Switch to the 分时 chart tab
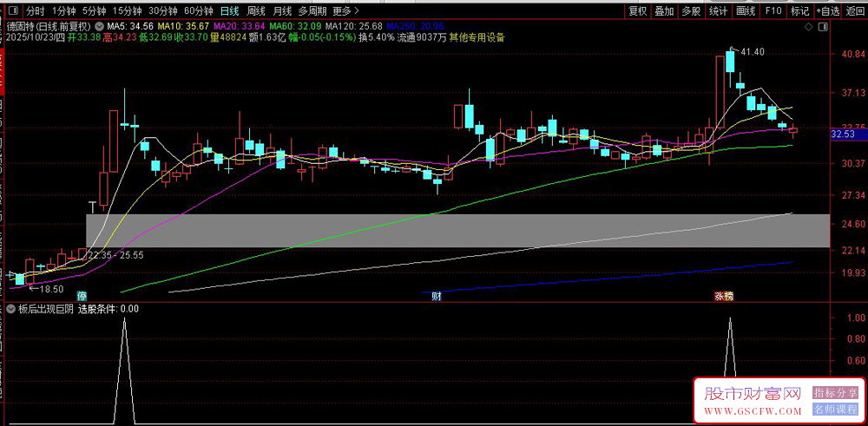 pos(35,11)
